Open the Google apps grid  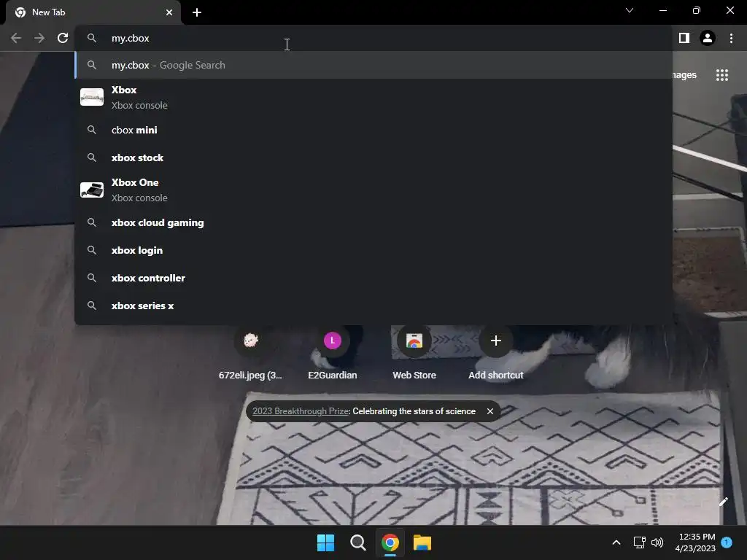(x=722, y=75)
